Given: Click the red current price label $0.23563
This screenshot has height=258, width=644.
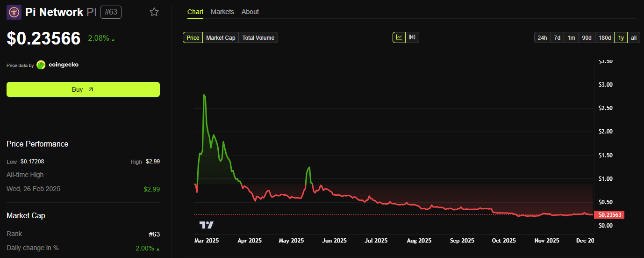Looking at the screenshot, I should point(610,215).
